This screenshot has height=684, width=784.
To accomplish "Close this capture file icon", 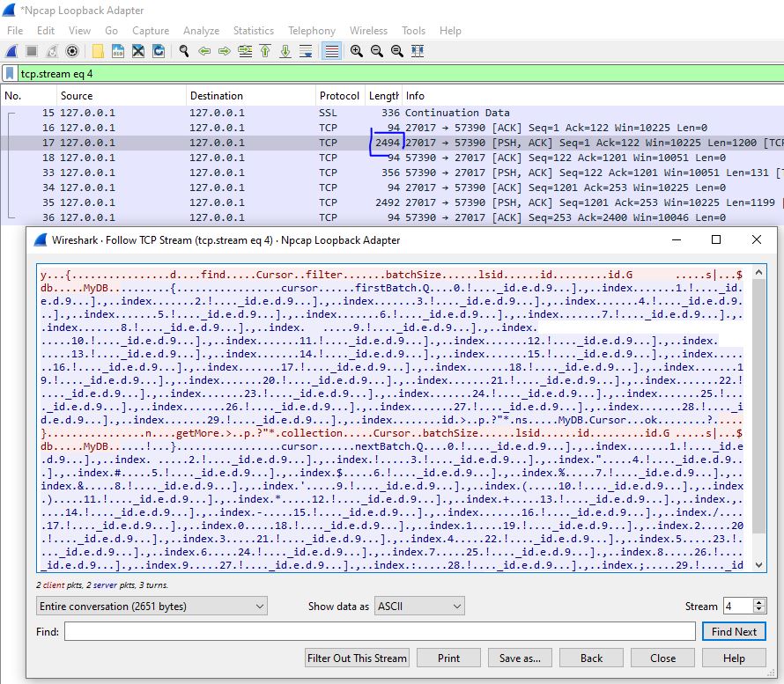I will [x=138, y=51].
